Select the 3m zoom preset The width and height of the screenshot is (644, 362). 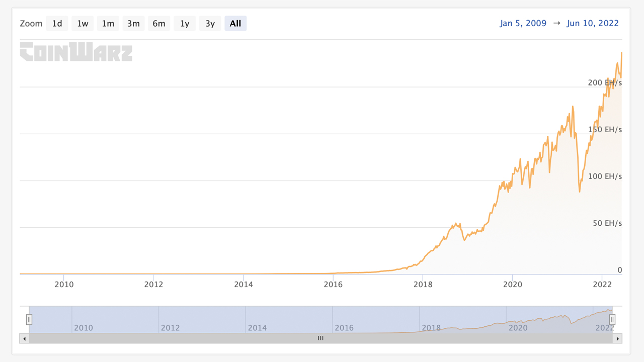coord(133,23)
